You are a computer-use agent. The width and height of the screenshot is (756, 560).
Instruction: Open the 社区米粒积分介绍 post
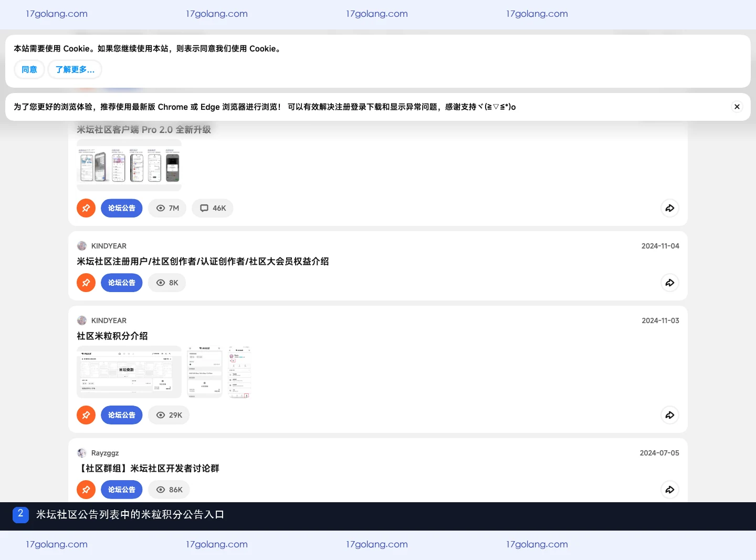[x=112, y=336]
